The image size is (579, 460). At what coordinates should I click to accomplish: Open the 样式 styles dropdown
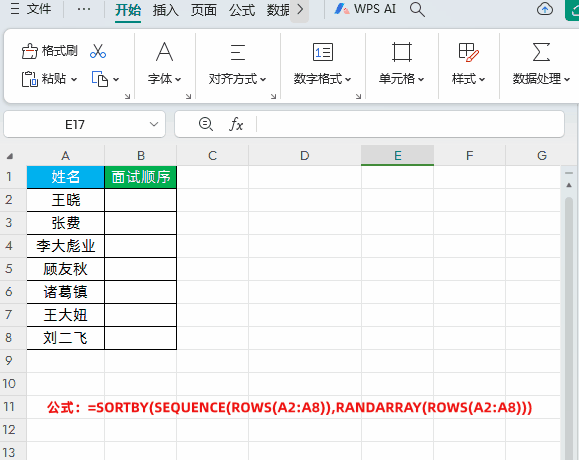coord(468,79)
